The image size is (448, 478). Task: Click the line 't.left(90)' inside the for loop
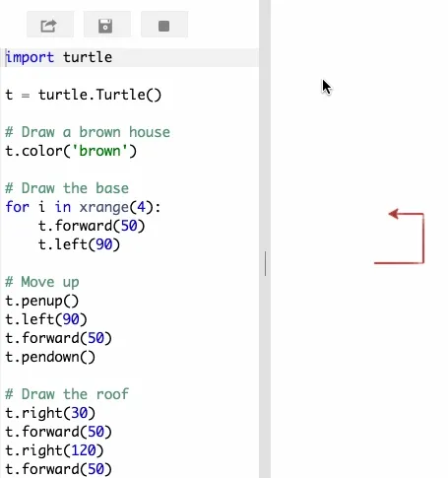point(79,244)
